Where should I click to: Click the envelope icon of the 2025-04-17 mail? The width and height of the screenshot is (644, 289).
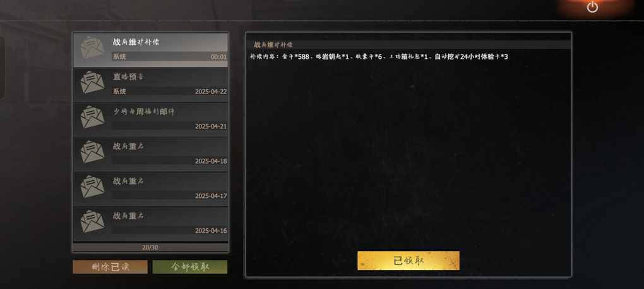92,186
